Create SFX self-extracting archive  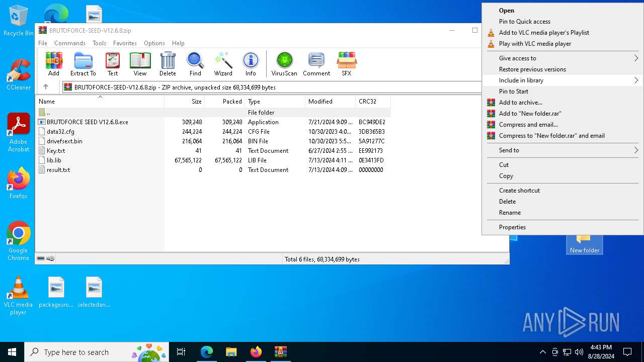pyautogui.click(x=347, y=64)
